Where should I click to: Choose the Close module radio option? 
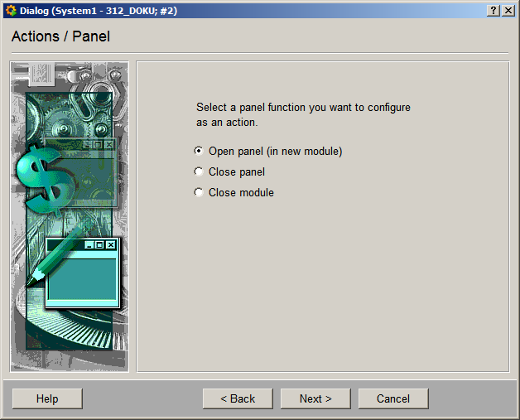(199, 192)
